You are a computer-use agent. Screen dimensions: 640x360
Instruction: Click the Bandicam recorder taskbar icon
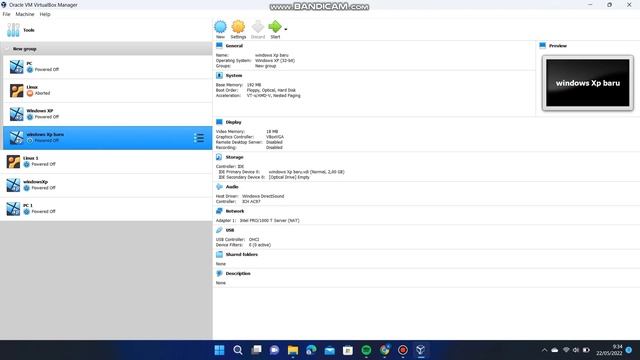click(x=403, y=350)
